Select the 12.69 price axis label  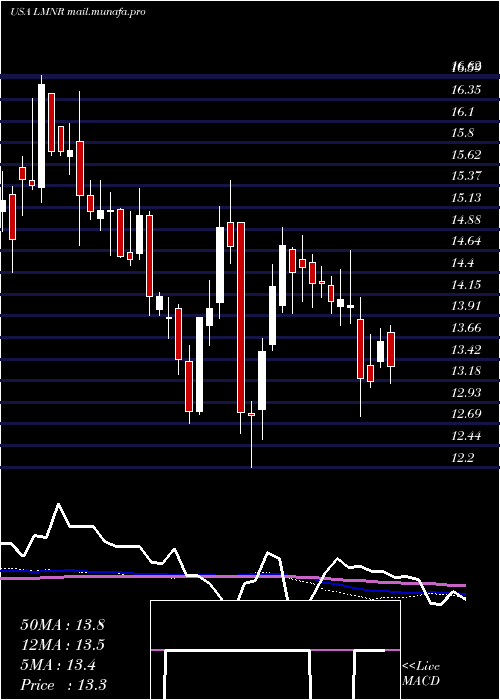467,414
